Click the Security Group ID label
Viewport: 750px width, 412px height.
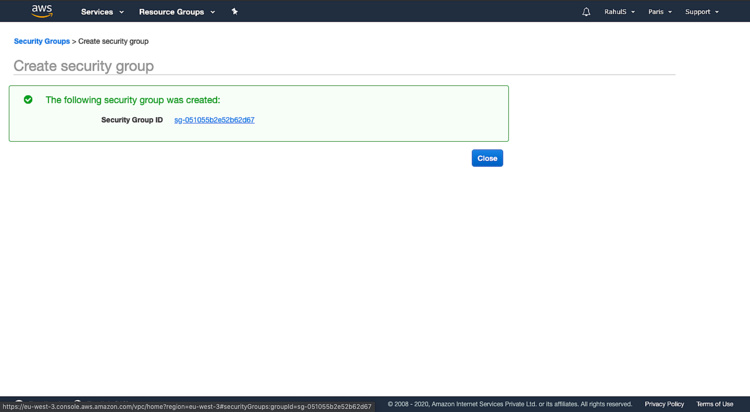point(132,120)
